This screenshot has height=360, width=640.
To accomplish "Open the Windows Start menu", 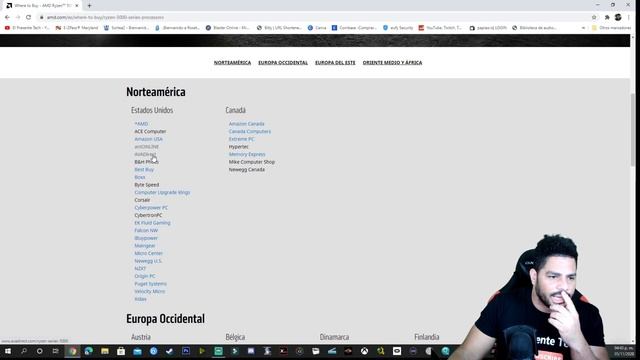I will pyautogui.click(x=8, y=351).
